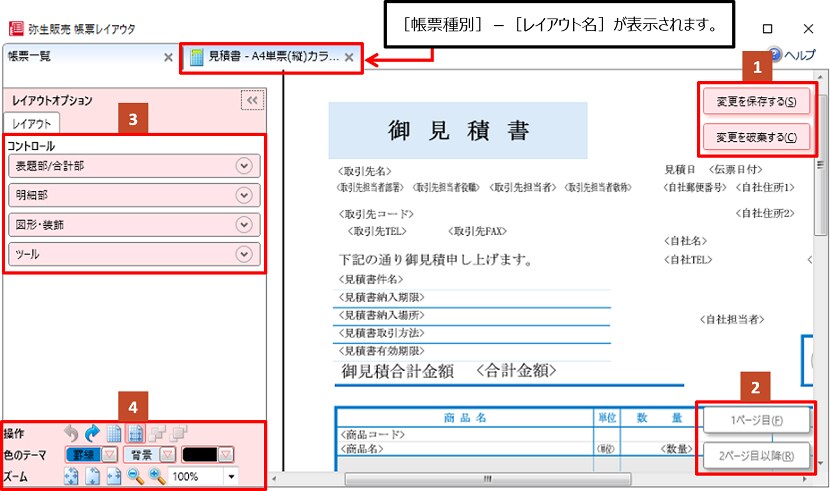The width and height of the screenshot is (830, 491).
Task: Expand the 図形・装飾 control section
Action: pos(243,224)
